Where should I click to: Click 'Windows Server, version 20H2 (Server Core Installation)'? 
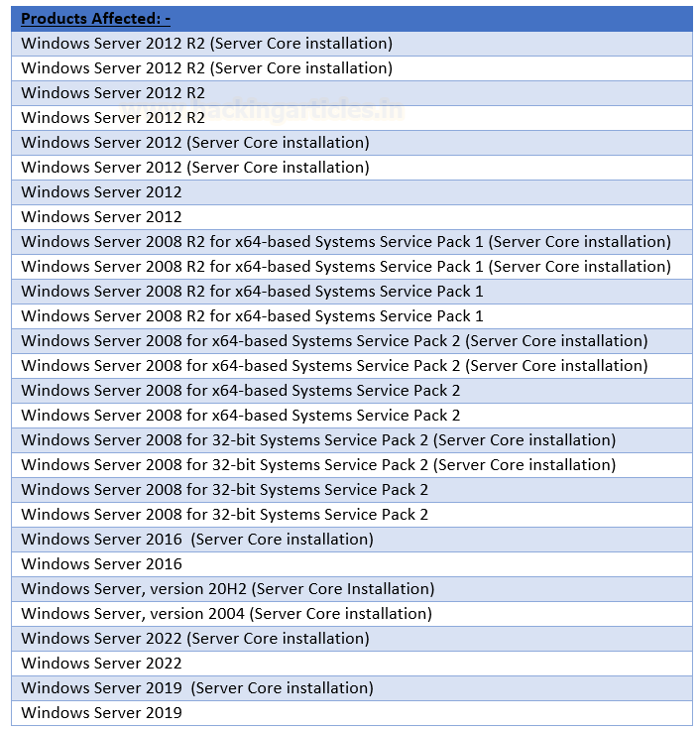352,589
